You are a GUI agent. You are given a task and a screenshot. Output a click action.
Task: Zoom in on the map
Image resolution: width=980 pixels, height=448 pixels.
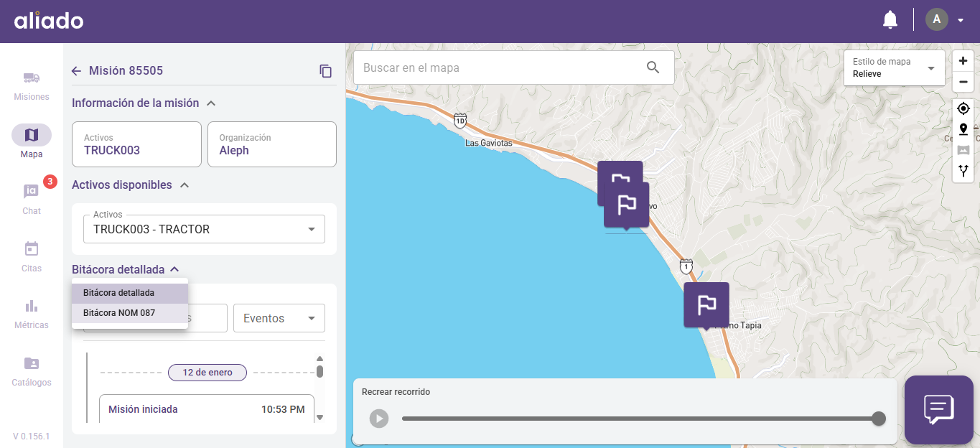click(963, 61)
